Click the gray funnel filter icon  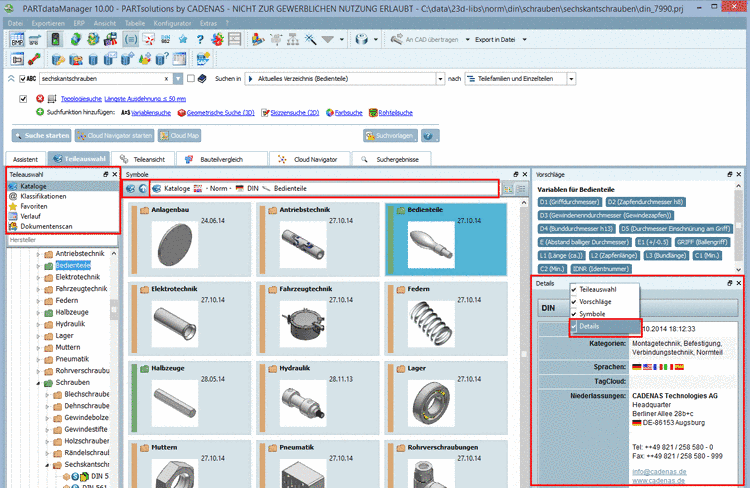328,40
